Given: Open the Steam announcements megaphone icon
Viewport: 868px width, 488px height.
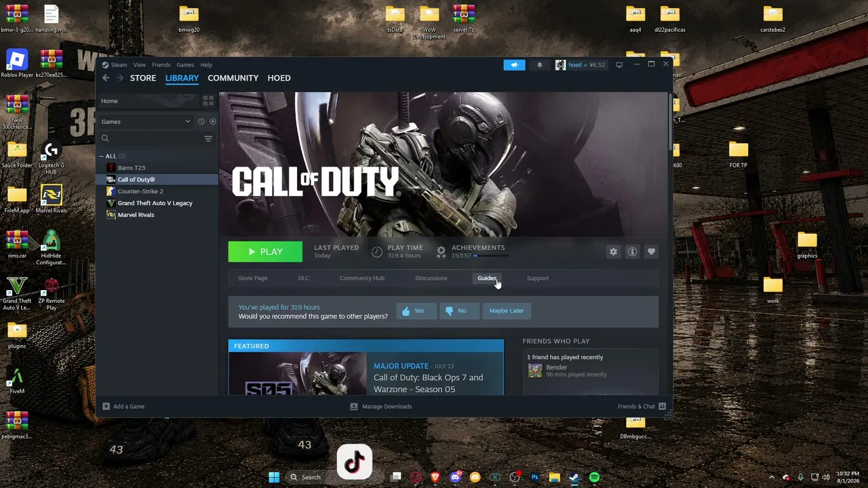Looking at the screenshot, I should click(514, 65).
